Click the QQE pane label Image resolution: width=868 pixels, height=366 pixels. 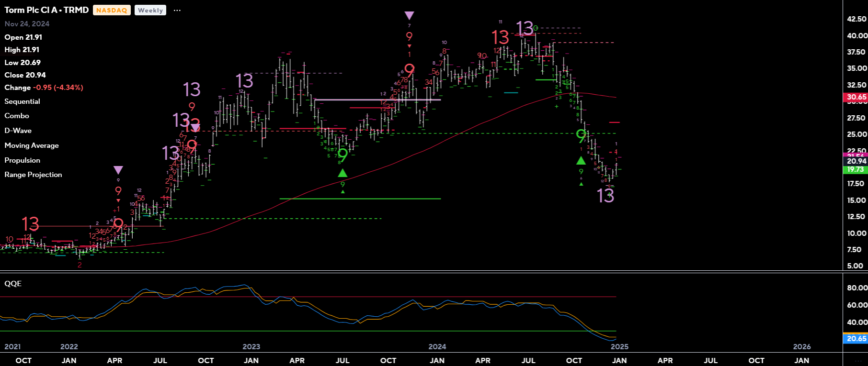(x=13, y=284)
